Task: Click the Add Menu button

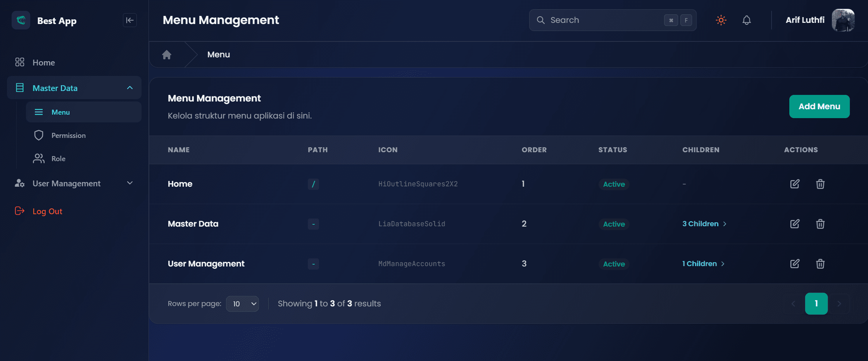Action: [x=819, y=107]
